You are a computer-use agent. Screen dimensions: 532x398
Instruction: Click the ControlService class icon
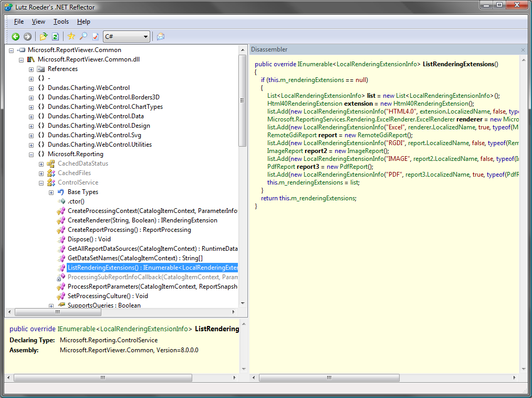pos(51,182)
